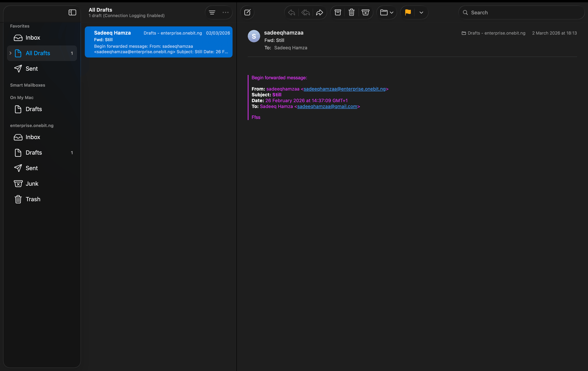Click the Reply All icon
Image resolution: width=588 pixels, height=371 pixels.
[x=305, y=12]
